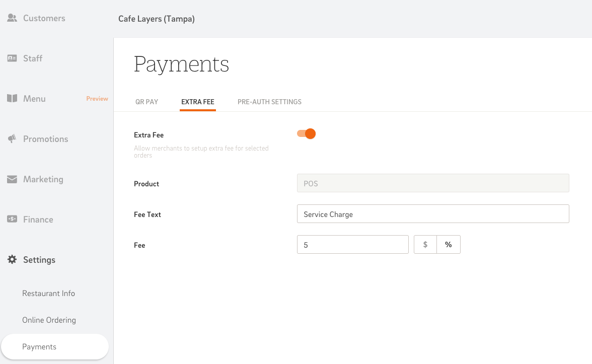This screenshot has width=592, height=364.
Task: Click the Settings gear icon
Action: point(12,259)
